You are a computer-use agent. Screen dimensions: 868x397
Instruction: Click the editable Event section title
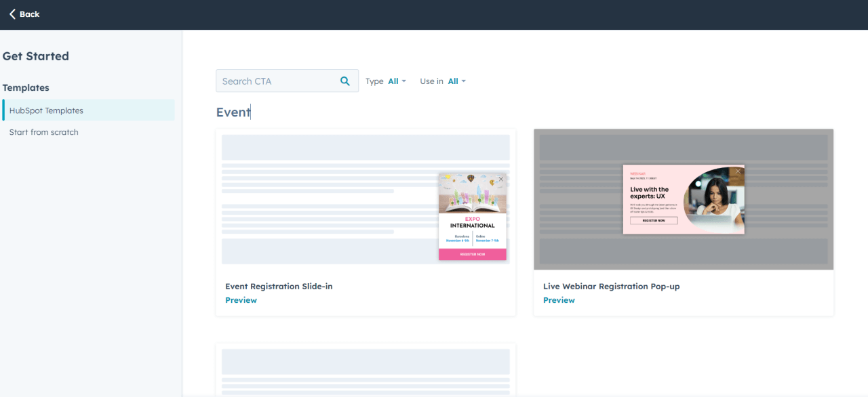point(233,112)
